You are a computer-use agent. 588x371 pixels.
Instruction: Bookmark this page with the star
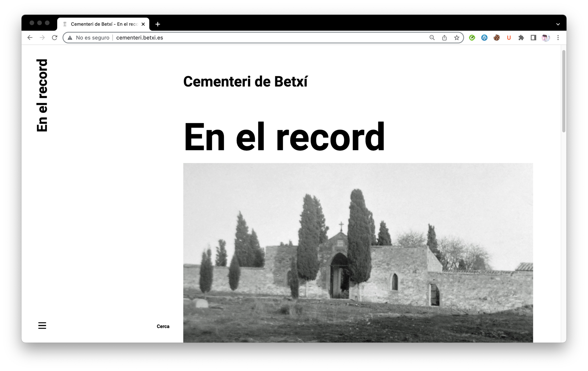(x=457, y=38)
